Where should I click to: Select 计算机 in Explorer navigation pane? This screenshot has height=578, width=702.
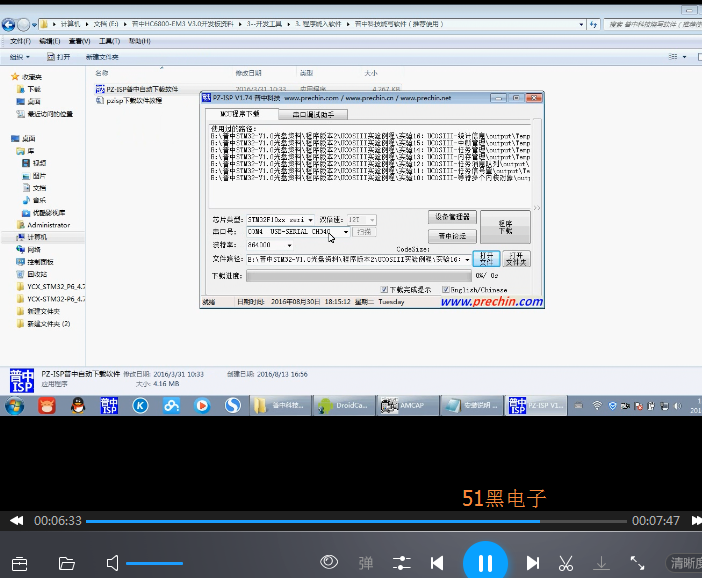(32, 237)
